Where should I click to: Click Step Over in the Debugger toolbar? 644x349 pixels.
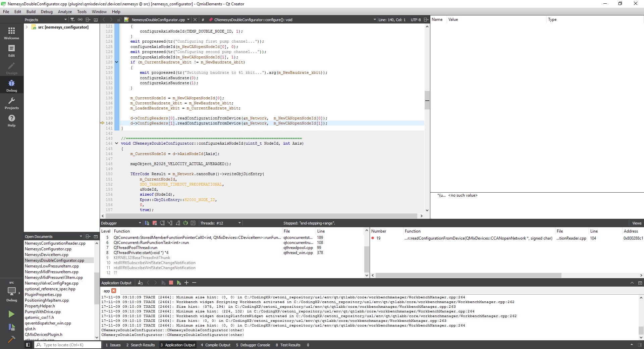(x=162, y=223)
